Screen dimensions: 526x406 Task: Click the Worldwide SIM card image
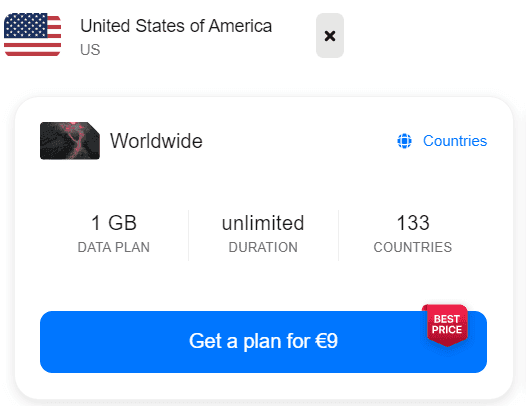(x=70, y=141)
